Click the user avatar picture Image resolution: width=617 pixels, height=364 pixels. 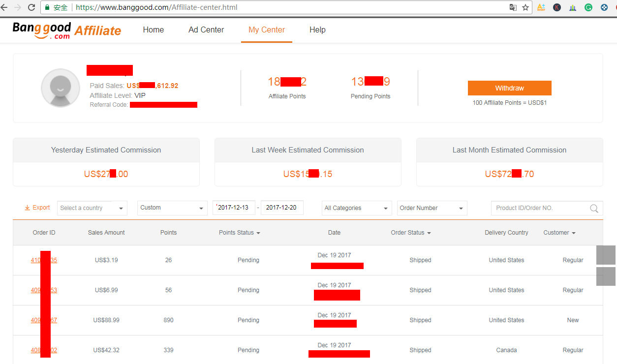pyautogui.click(x=61, y=88)
